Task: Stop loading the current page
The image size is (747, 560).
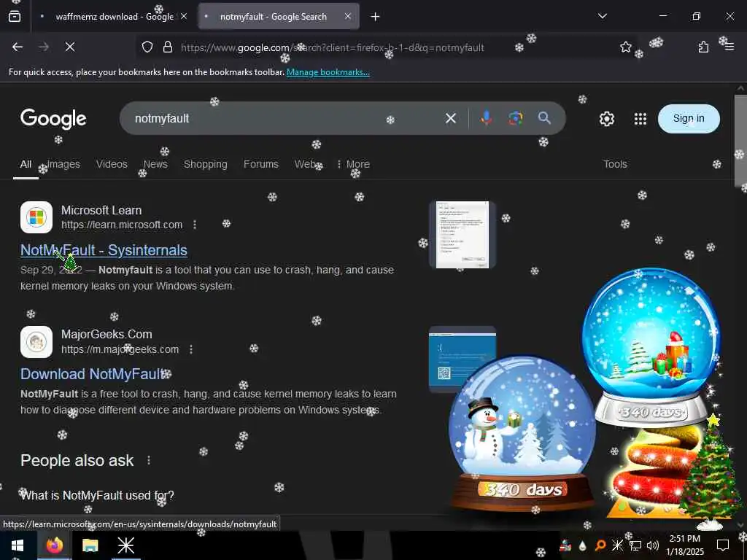Action: coord(70,47)
